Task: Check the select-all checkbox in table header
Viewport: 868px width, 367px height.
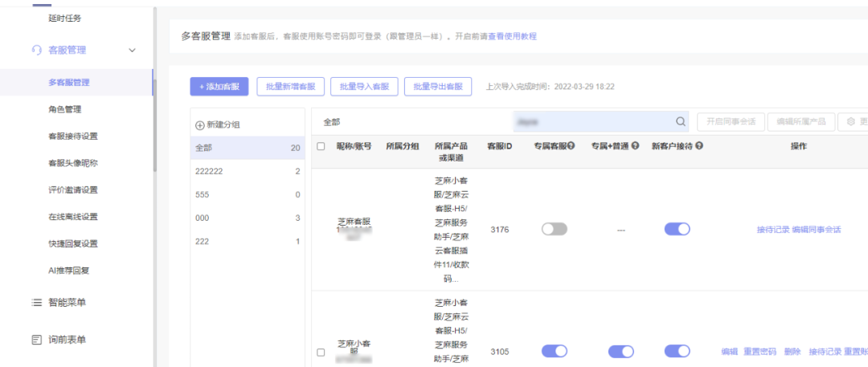Action: tap(321, 146)
